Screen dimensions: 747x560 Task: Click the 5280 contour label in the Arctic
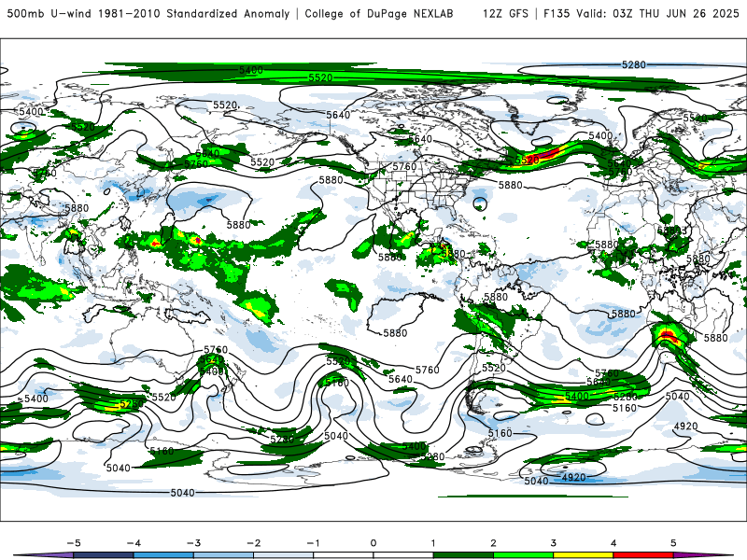(634, 64)
